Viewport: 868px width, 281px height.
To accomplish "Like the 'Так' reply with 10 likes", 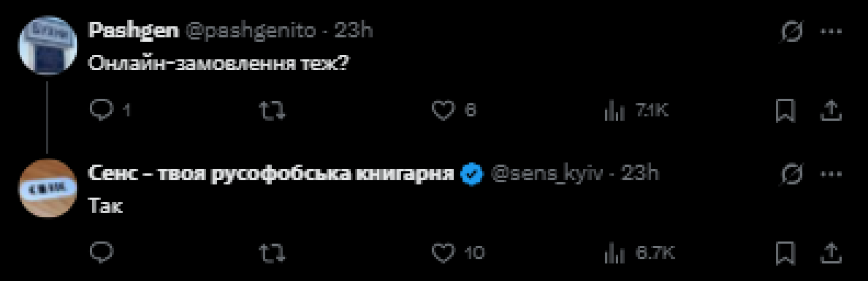I will (442, 253).
